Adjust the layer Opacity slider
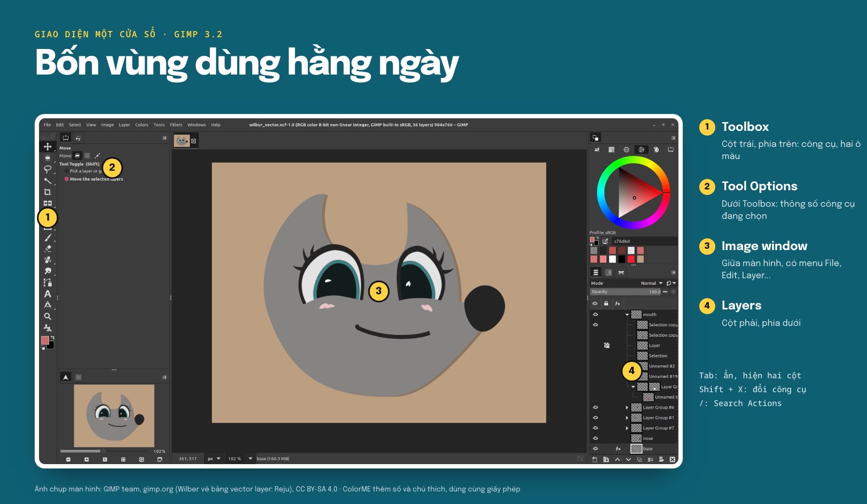Image resolution: width=867 pixels, height=504 pixels. click(x=626, y=292)
